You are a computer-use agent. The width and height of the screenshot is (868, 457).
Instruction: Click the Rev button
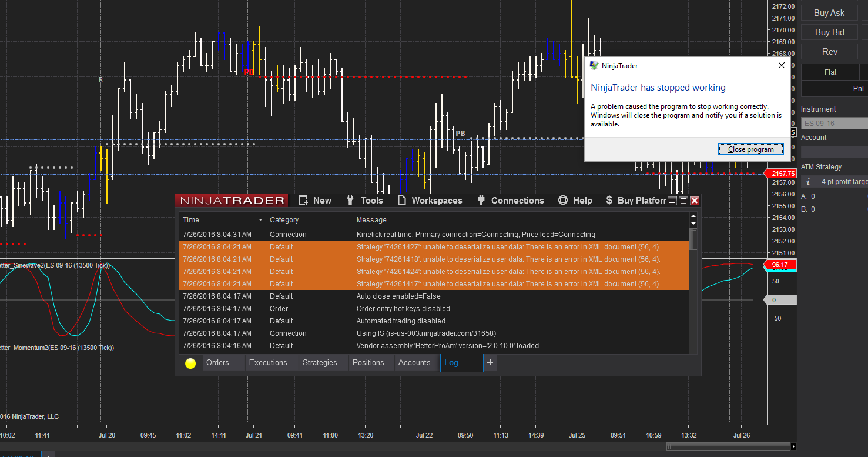point(829,52)
